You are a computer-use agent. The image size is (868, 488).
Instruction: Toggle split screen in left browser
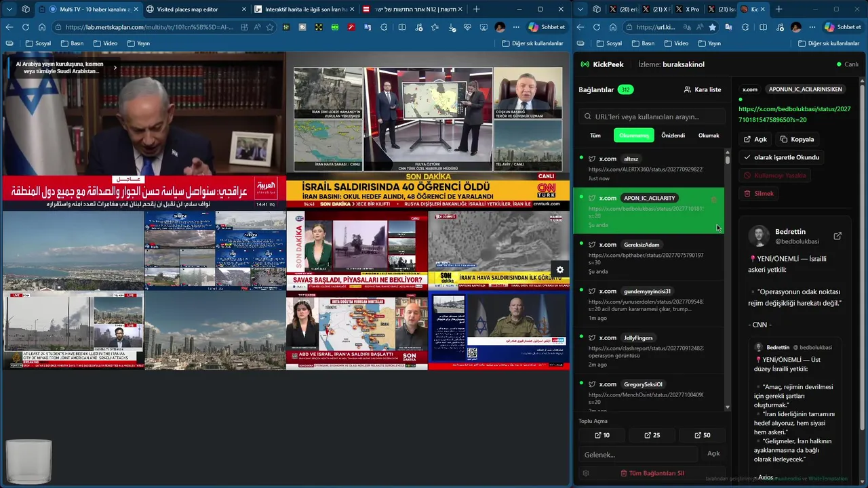click(401, 27)
